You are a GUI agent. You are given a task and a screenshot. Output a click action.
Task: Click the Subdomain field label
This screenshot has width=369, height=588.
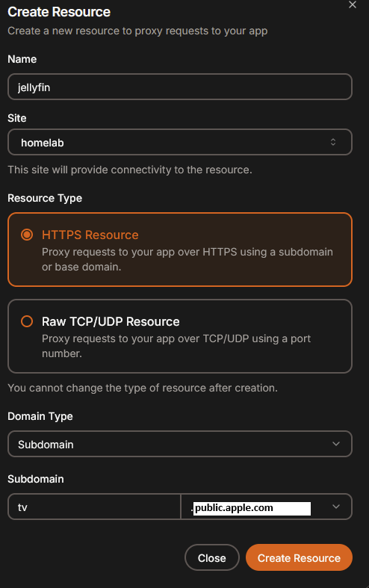click(36, 479)
